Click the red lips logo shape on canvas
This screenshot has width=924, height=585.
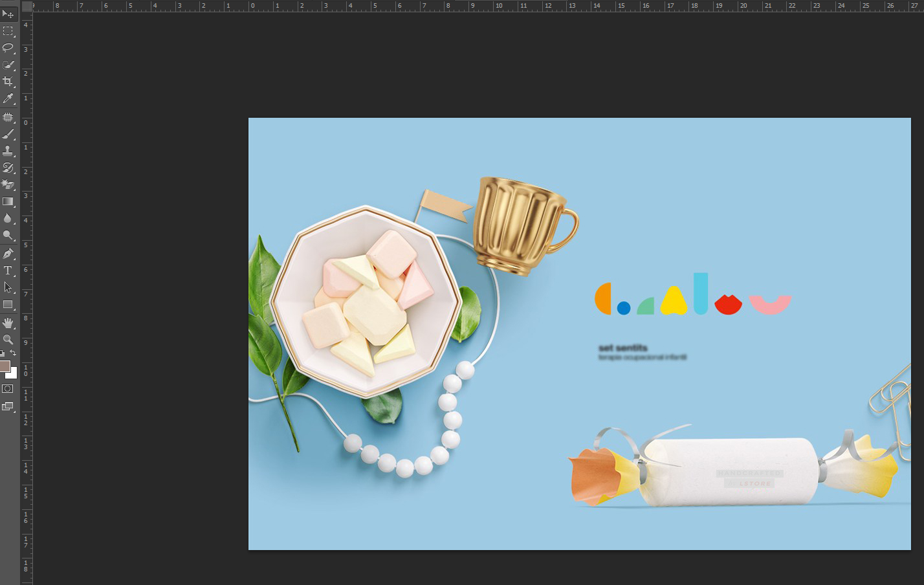(728, 305)
